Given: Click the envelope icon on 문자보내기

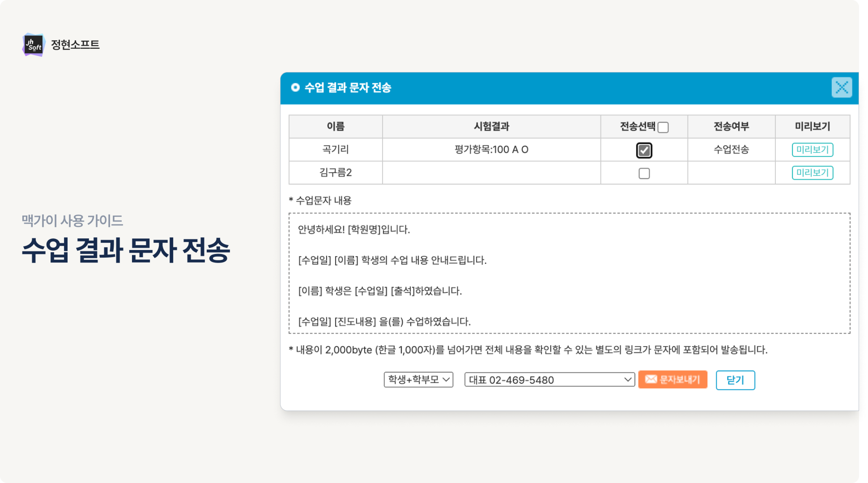Looking at the screenshot, I should [x=651, y=379].
